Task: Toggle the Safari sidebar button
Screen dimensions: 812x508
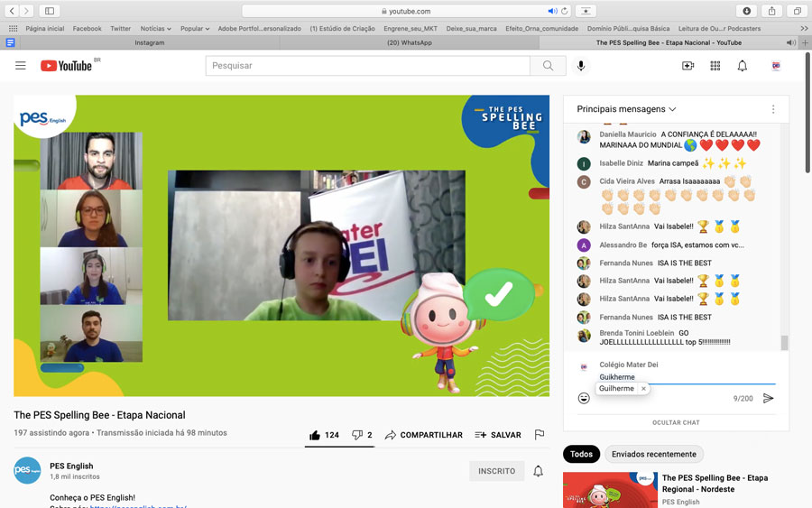Action: (x=50, y=11)
